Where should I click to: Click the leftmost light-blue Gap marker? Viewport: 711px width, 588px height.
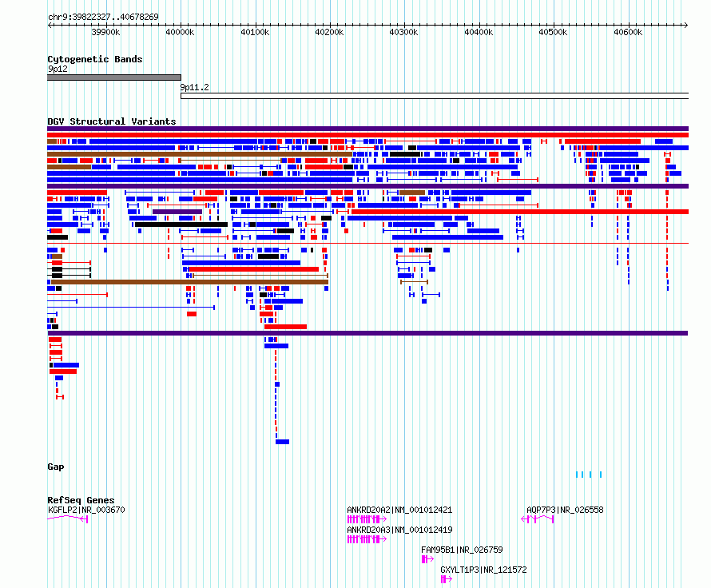coord(577,475)
